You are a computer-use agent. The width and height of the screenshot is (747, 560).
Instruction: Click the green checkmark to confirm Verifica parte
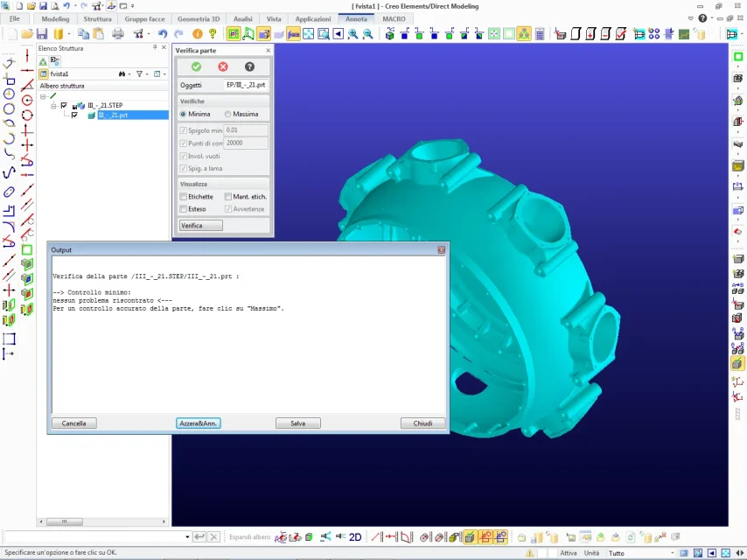196,66
